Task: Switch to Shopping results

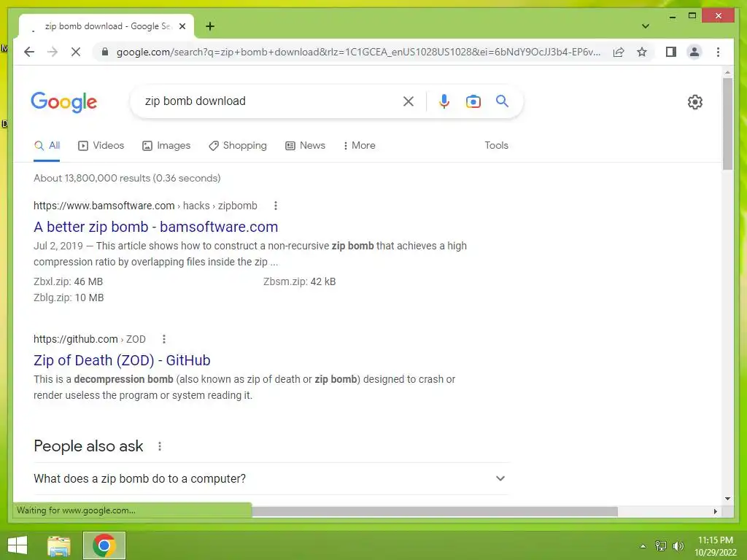Action: [238, 146]
